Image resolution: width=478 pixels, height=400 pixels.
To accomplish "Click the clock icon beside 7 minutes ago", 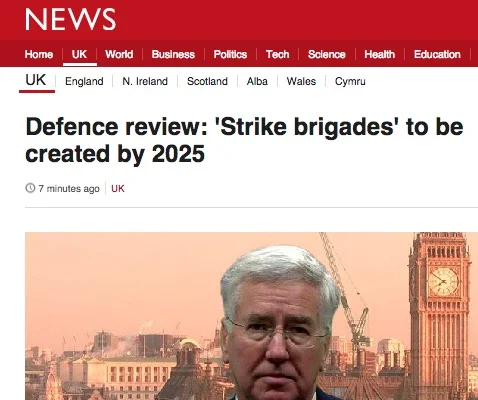I will pyautogui.click(x=30, y=188).
